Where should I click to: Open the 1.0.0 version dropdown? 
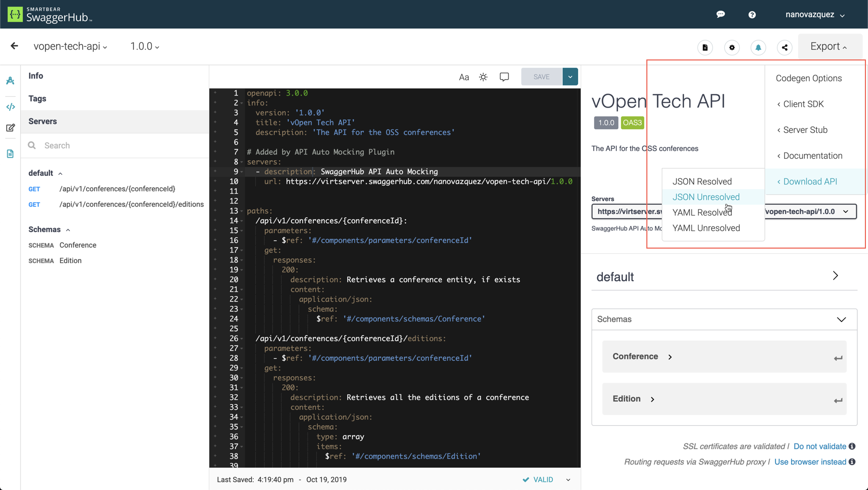coord(145,46)
